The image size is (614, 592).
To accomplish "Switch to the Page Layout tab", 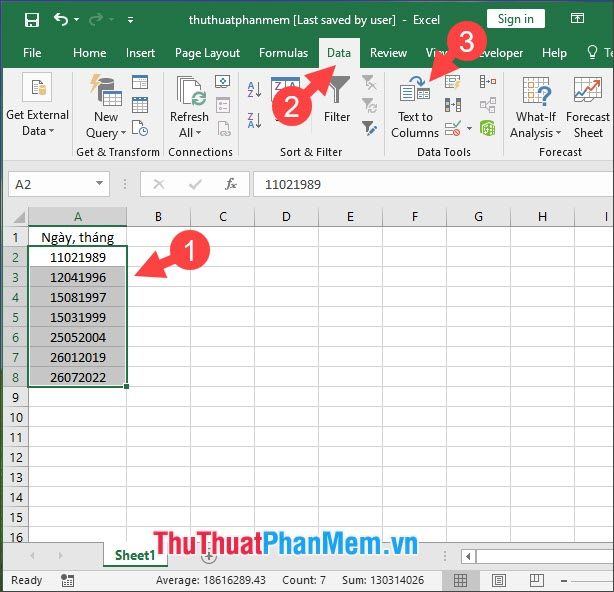I will tap(207, 53).
